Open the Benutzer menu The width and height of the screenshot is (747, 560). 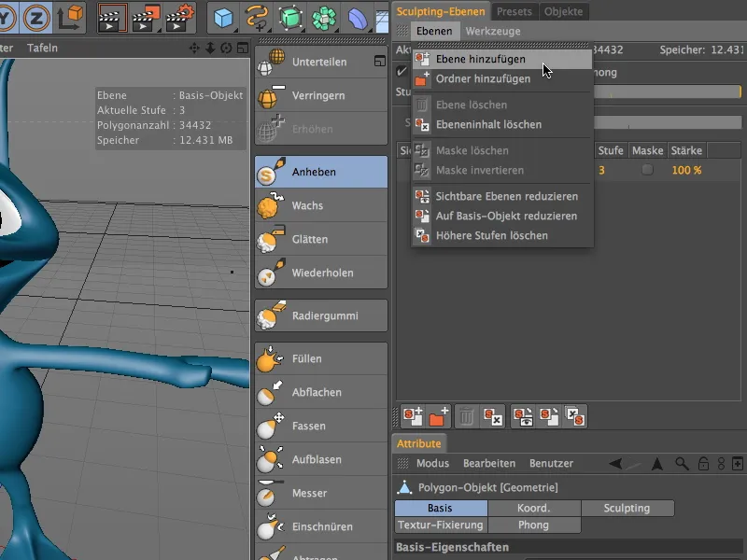pyautogui.click(x=551, y=463)
